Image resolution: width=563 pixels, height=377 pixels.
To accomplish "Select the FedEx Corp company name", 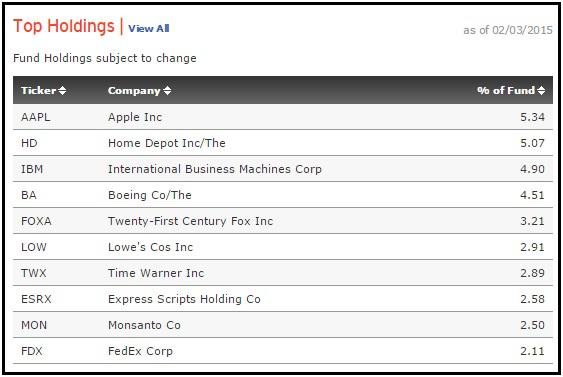I will [140, 351].
